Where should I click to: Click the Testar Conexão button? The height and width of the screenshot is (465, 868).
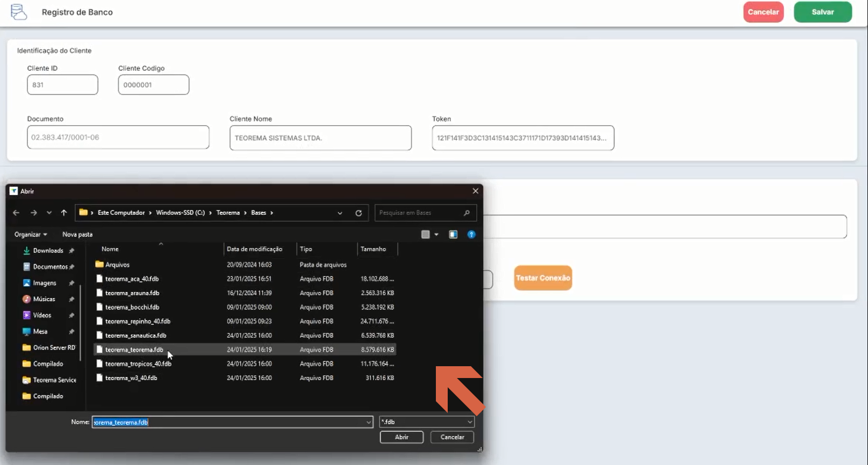tap(543, 278)
